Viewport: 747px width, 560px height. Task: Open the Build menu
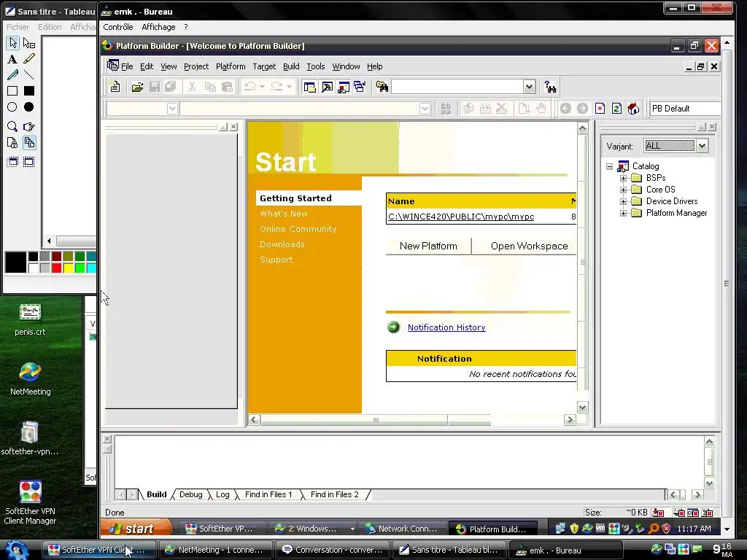[x=291, y=66]
